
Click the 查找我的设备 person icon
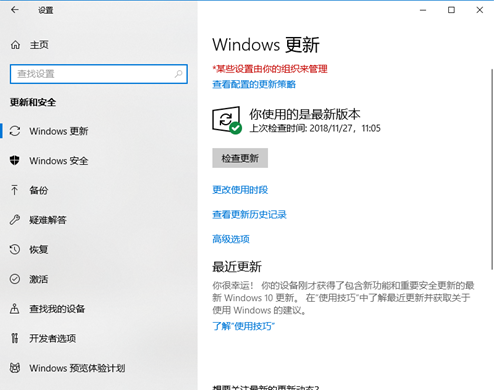tap(15, 309)
